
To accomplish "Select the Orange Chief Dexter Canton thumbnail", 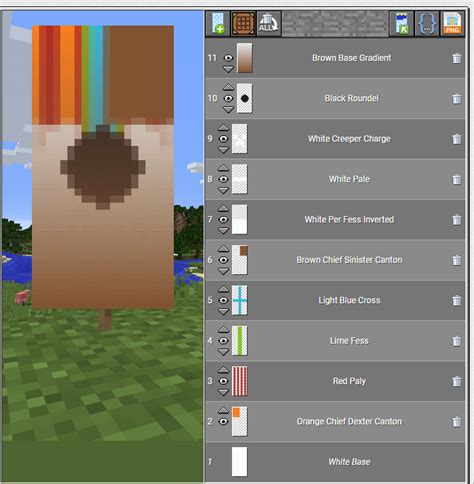I will click(x=239, y=421).
